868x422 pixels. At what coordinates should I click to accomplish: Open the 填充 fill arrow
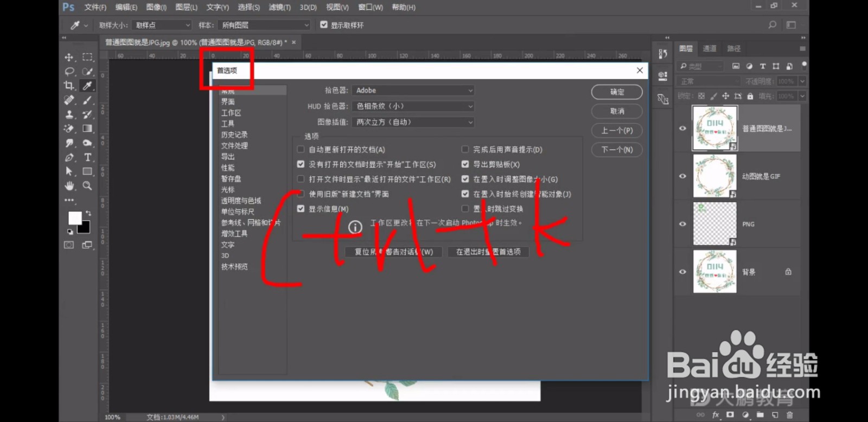(x=802, y=96)
